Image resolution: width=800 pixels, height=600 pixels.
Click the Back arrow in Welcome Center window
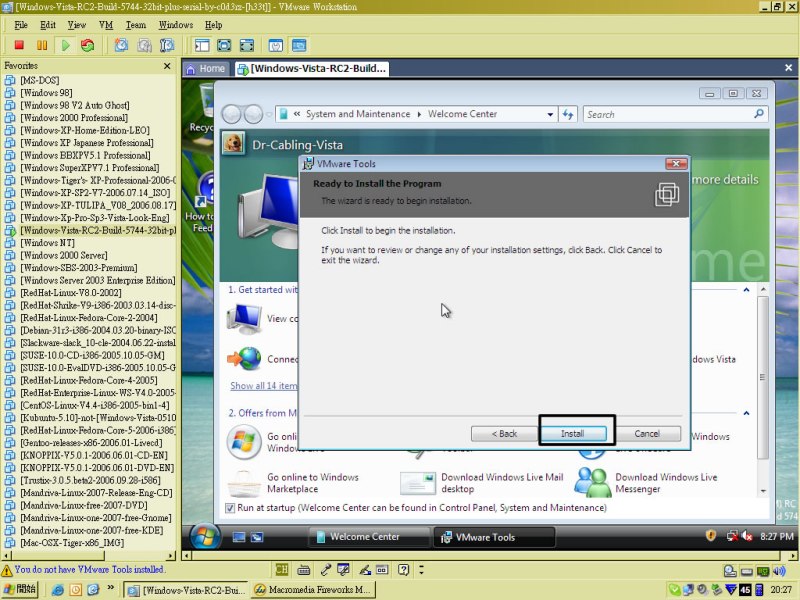pos(231,114)
